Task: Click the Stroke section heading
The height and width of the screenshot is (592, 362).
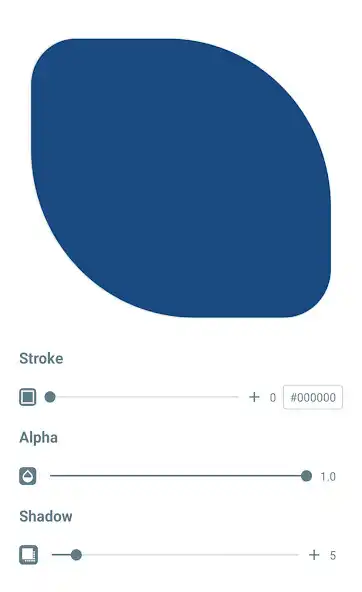Action: point(41,358)
